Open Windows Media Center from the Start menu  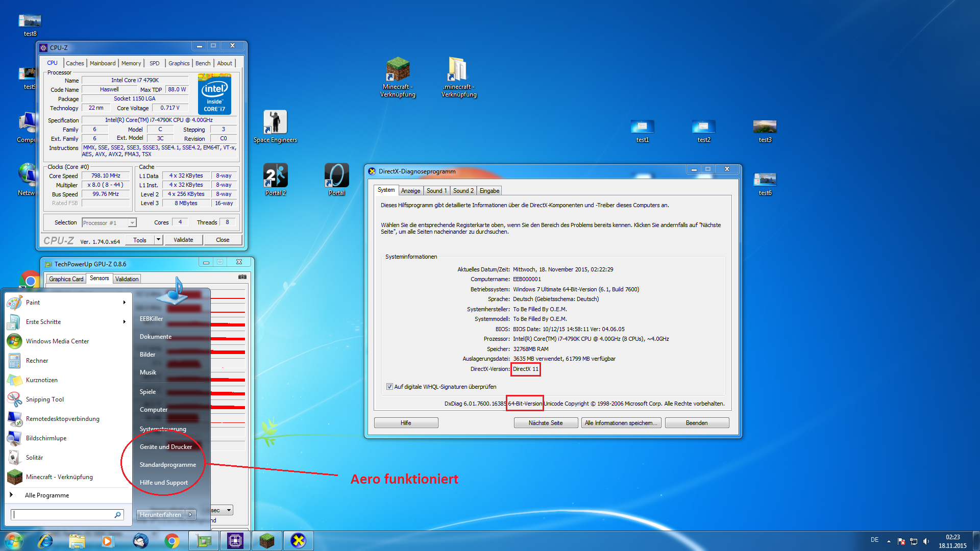click(x=68, y=341)
